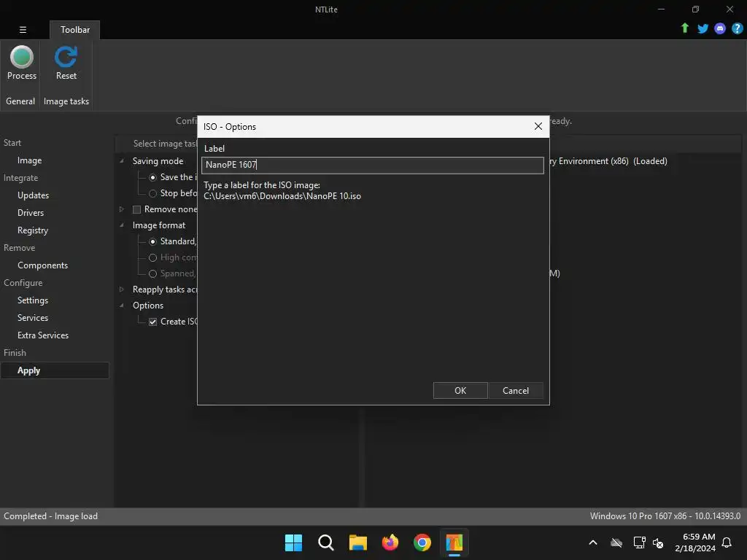Image resolution: width=747 pixels, height=560 pixels.
Task: Tick the 'Remove none' checkbox
Action: (136, 209)
